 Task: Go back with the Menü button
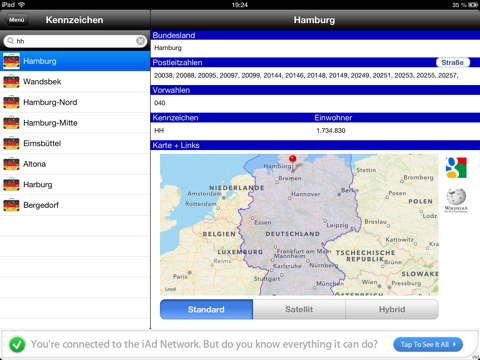(x=16, y=20)
